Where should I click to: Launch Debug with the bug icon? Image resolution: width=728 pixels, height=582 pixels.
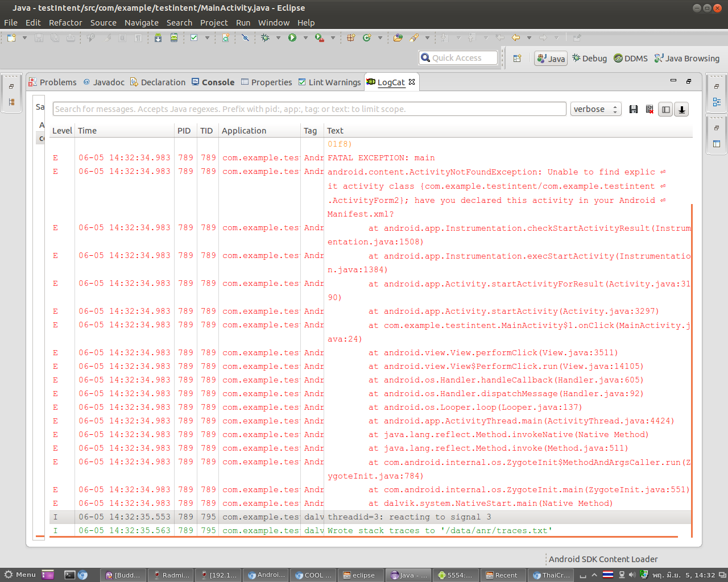pyautogui.click(x=265, y=38)
